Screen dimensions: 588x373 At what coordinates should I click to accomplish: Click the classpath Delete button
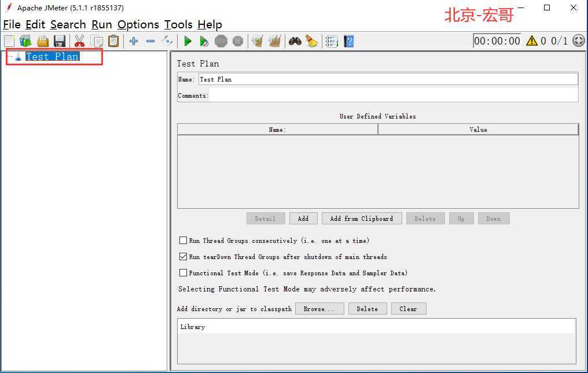367,309
